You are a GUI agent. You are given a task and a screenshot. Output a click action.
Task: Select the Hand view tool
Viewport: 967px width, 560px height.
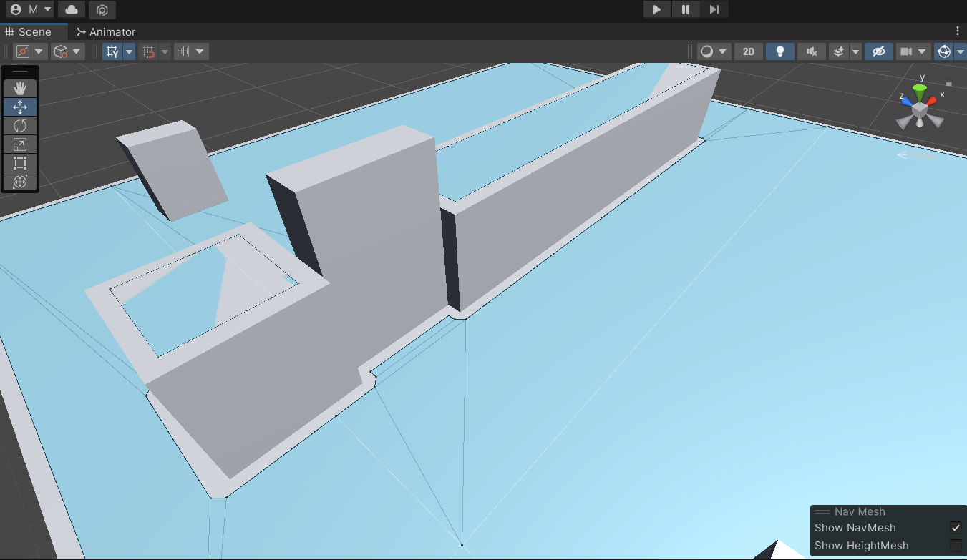coord(20,89)
